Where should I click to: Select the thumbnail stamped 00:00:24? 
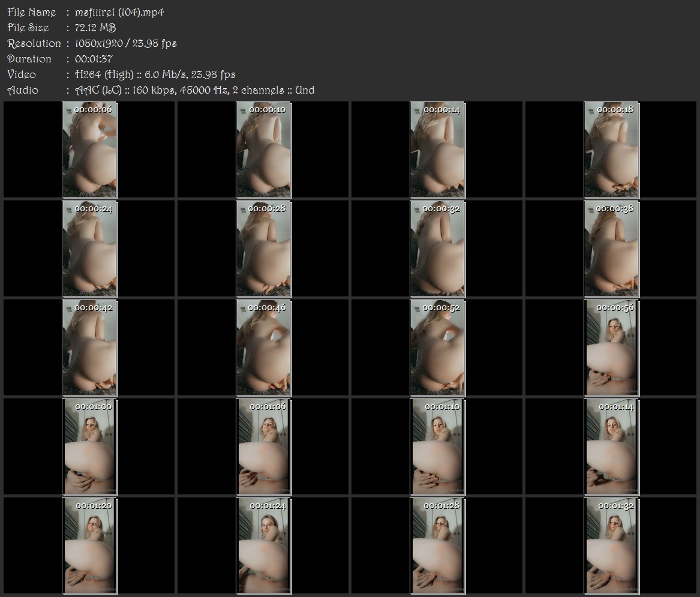pos(90,249)
